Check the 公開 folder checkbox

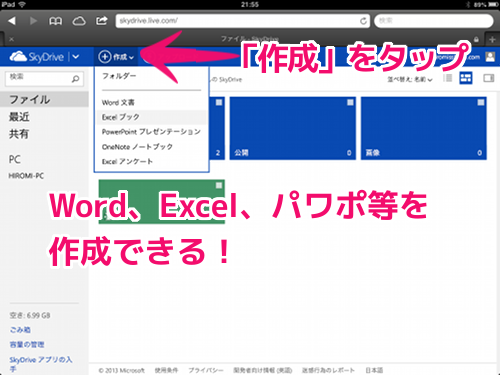[350, 102]
